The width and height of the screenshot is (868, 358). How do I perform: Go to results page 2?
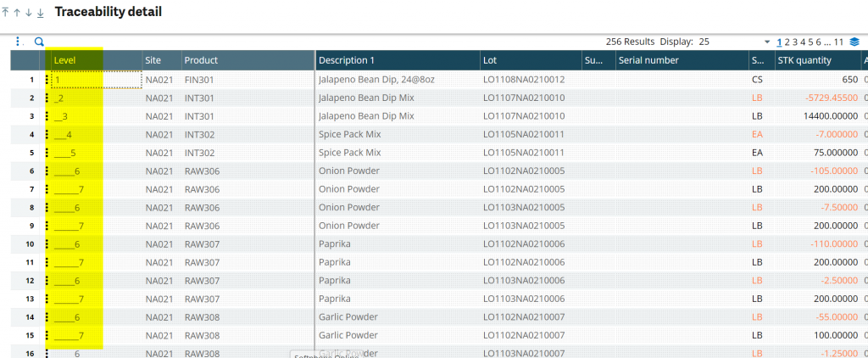pos(787,42)
